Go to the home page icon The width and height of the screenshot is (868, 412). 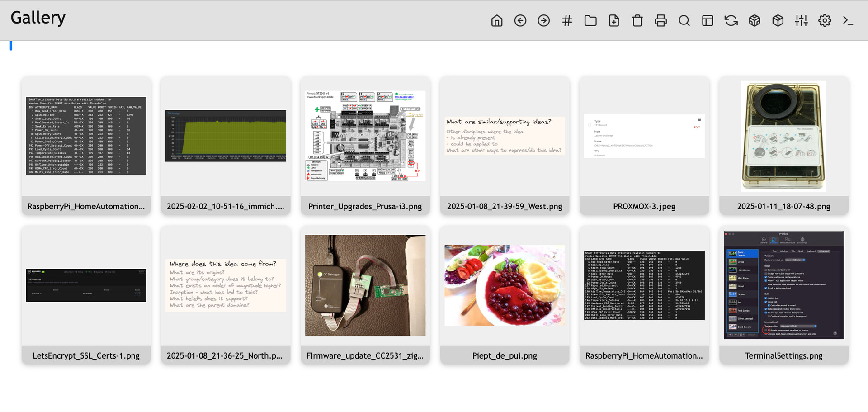pyautogui.click(x=496, y=21)
